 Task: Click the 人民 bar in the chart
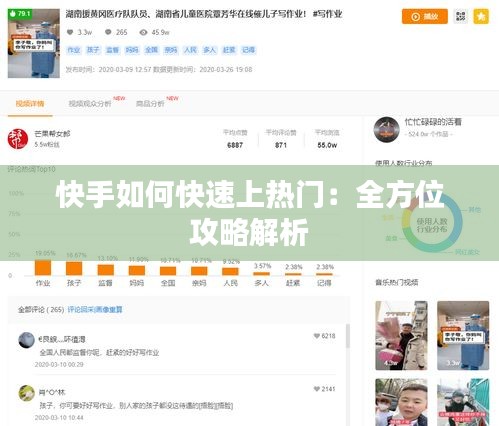(x=230, y=272)
